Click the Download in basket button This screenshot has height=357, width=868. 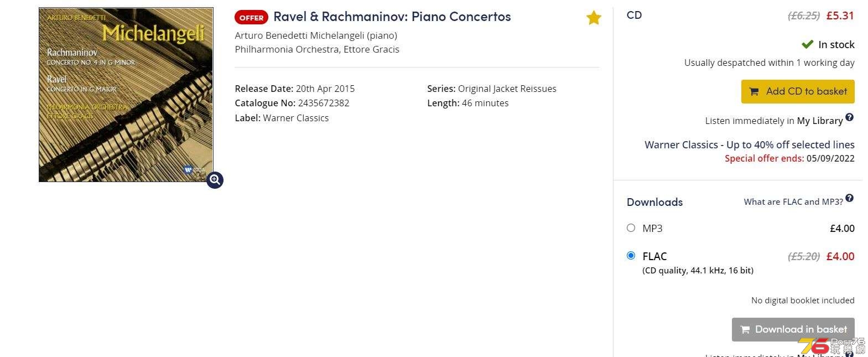pyautogui.click(x=793, y=329)
